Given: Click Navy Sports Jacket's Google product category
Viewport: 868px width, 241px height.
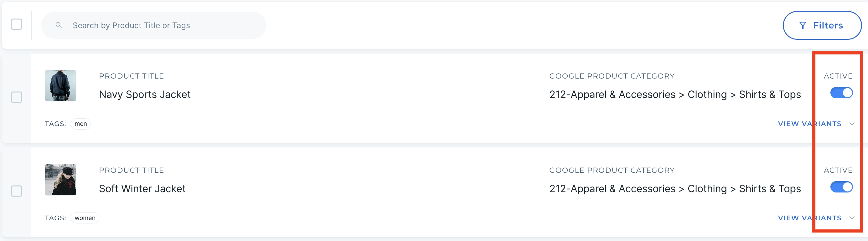Looking at the screenshot, I should pyautogui.click(x=675, y=95).
